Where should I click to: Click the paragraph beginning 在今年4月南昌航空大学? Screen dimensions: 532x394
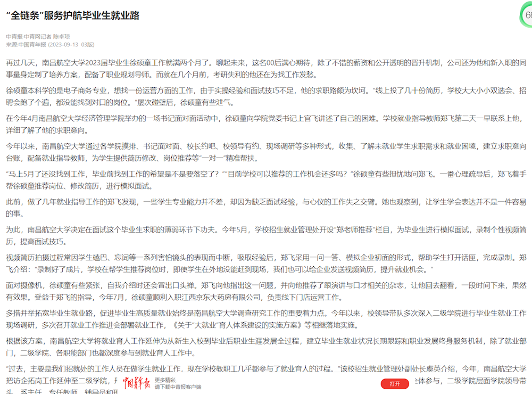pos(266,124)
